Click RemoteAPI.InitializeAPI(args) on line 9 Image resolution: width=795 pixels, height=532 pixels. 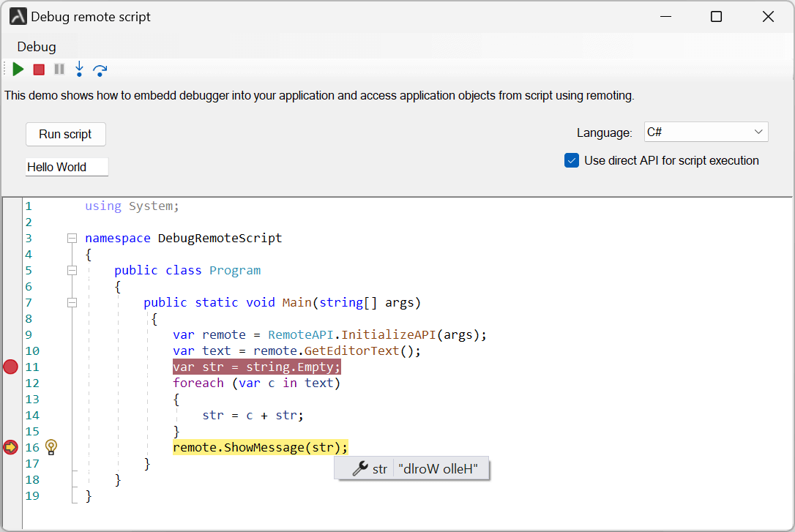(x=373, y=335)
